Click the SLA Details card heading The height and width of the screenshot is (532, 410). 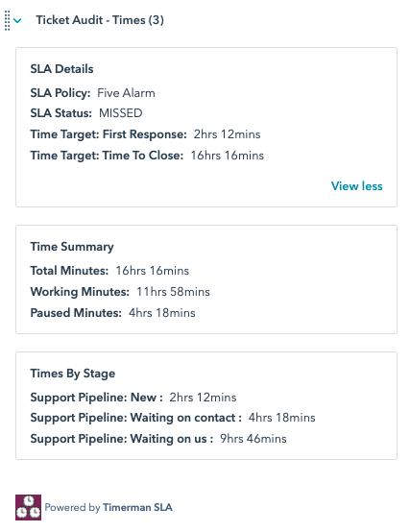pos(61,69)
